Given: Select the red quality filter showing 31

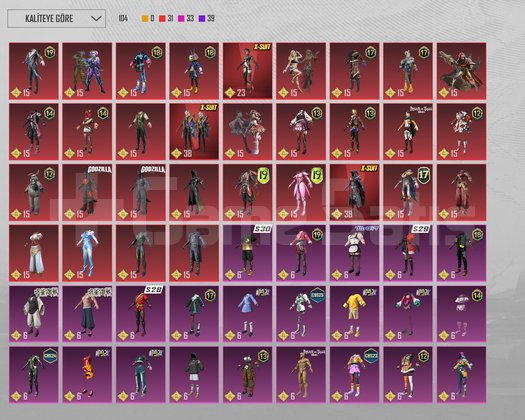Looking at the screenshot, I should click(166, 18).
